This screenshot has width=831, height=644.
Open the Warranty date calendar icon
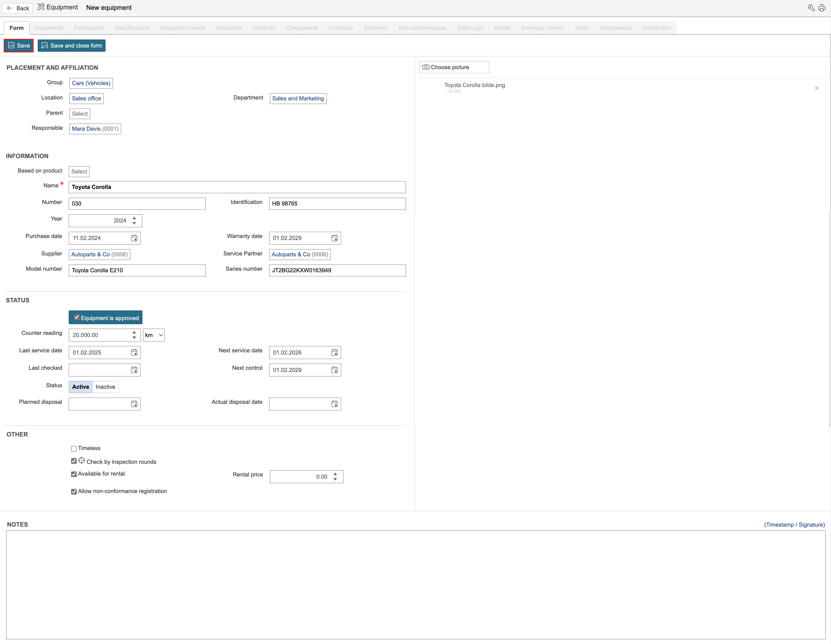pos(334,238)
